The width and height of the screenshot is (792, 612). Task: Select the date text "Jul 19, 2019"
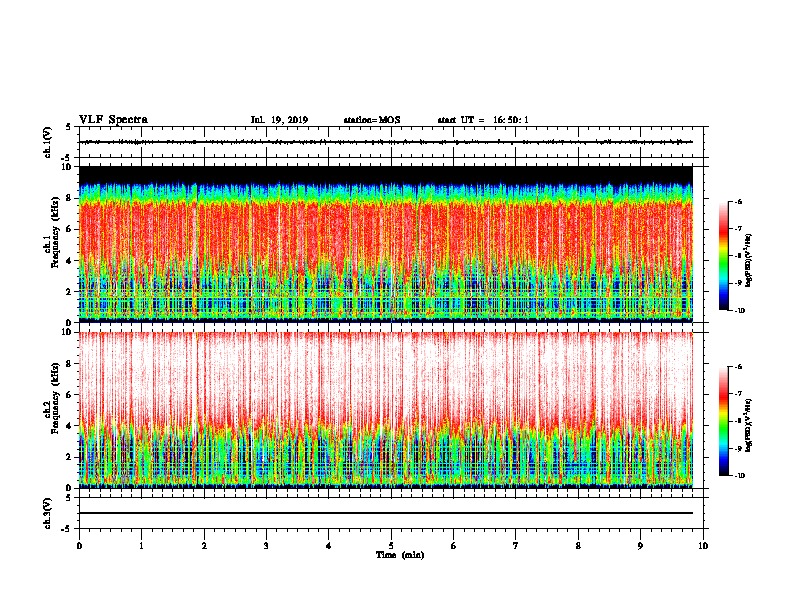pyautogui.click(x=279, y=120)
